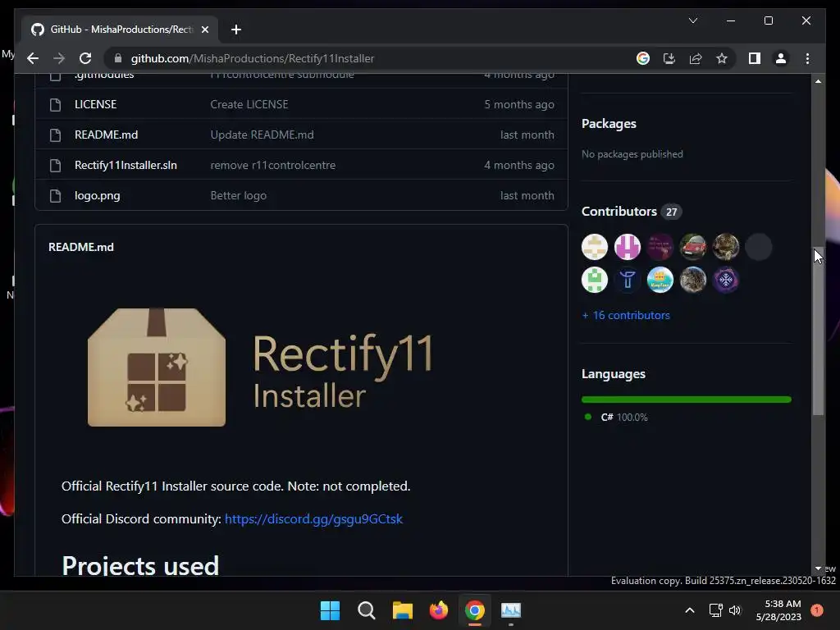Click the Rectify11 Installer logo image
The height and width of the screenshot is (630, 840).
pos(260,367)
